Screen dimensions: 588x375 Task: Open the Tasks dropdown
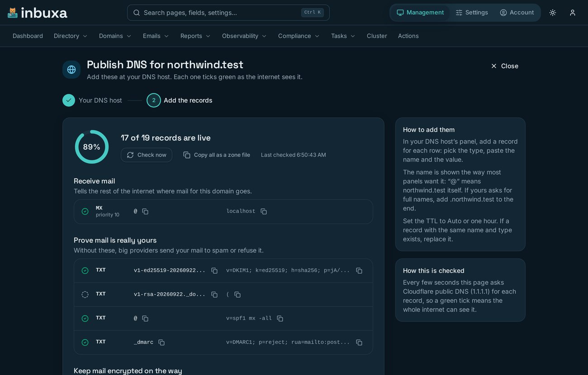(343, 36)
